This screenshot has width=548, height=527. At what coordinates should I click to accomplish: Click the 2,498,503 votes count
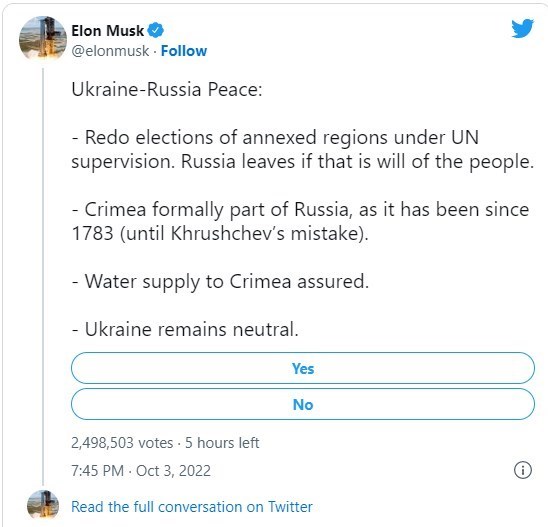[122, 443]
